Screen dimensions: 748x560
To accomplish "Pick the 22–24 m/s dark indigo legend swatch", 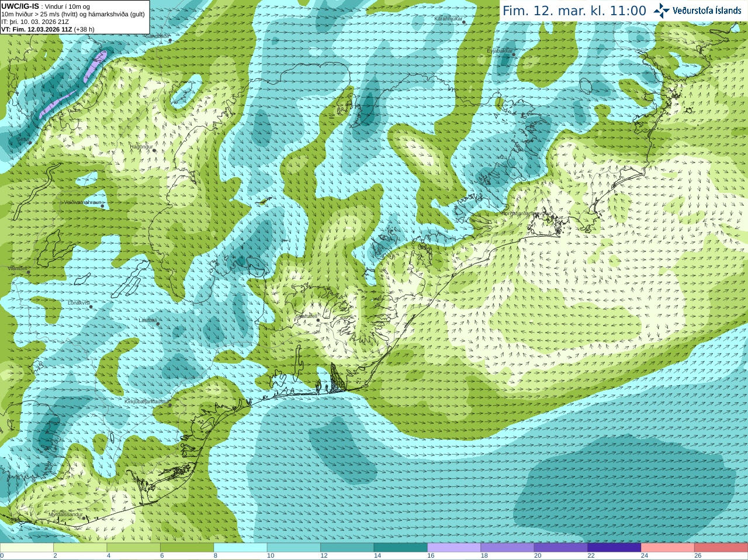I will [x=614, y=548].
